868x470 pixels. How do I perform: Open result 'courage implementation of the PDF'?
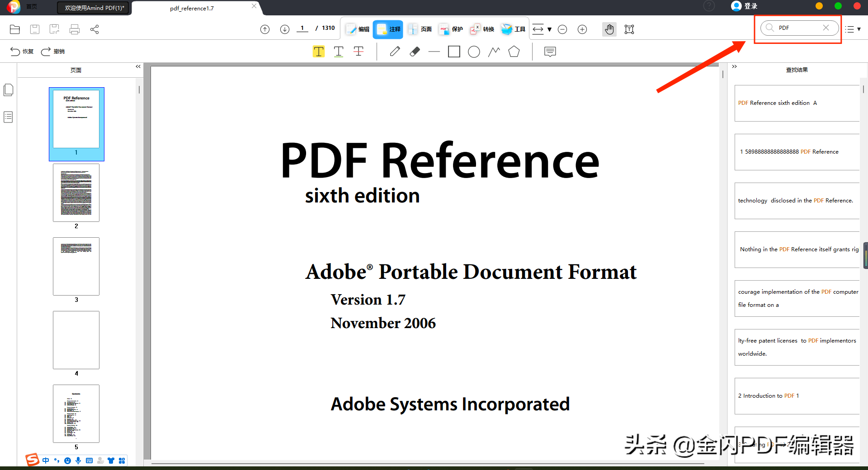pyautogui.click(x=797, y=298)
